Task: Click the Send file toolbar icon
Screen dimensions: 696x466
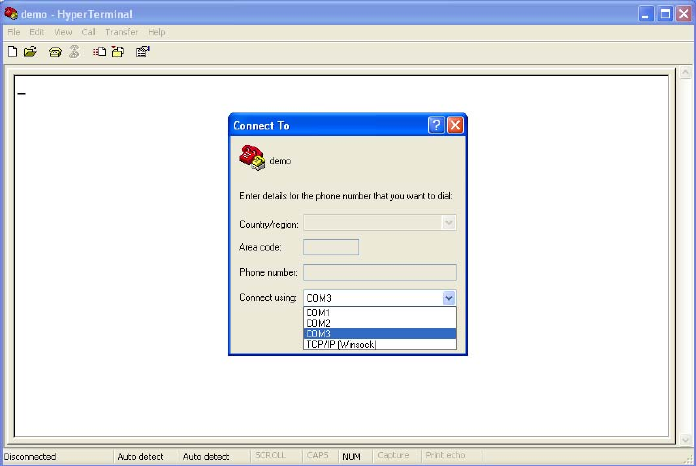Action: [99, 52]
